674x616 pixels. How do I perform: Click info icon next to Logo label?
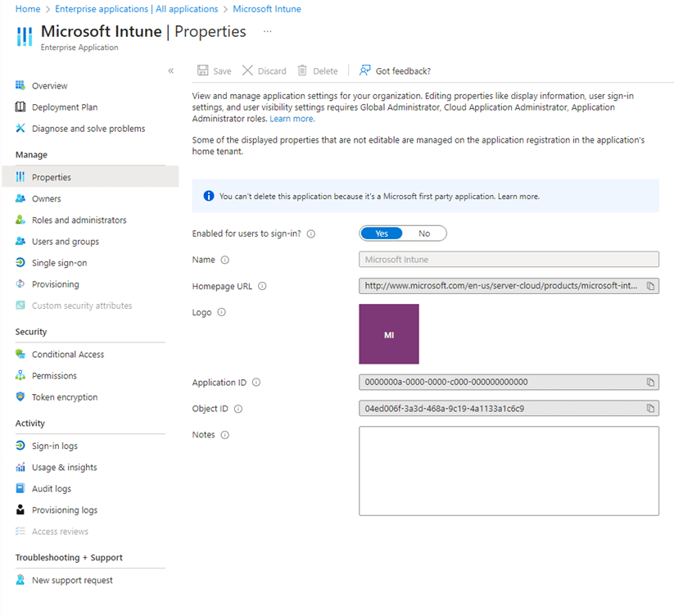coord(221,313)
